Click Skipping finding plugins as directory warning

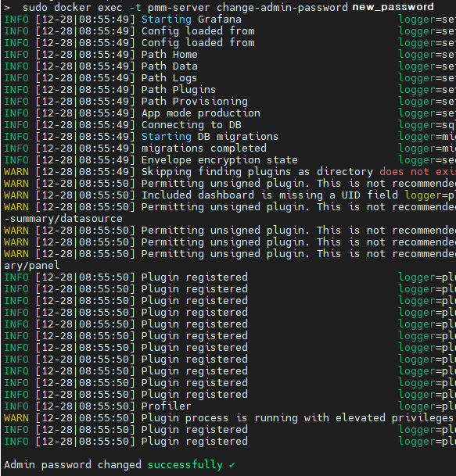tap(257, 172)
